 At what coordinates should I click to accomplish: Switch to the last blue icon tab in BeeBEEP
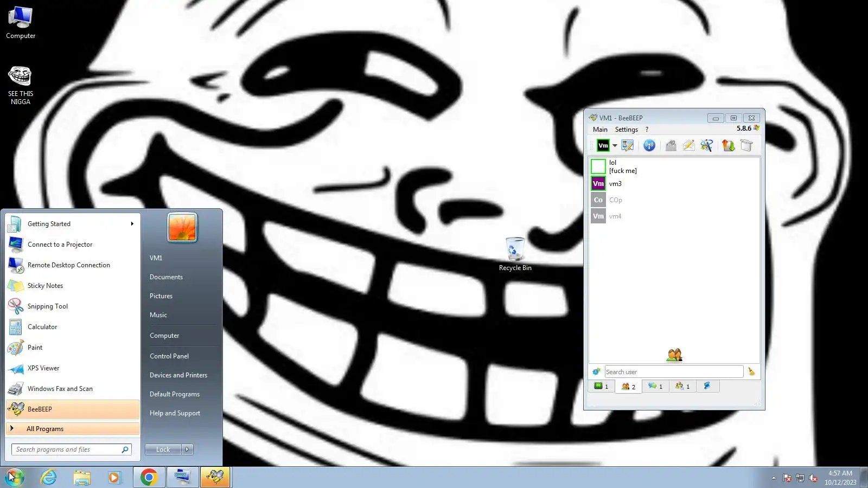click(707, 386)
